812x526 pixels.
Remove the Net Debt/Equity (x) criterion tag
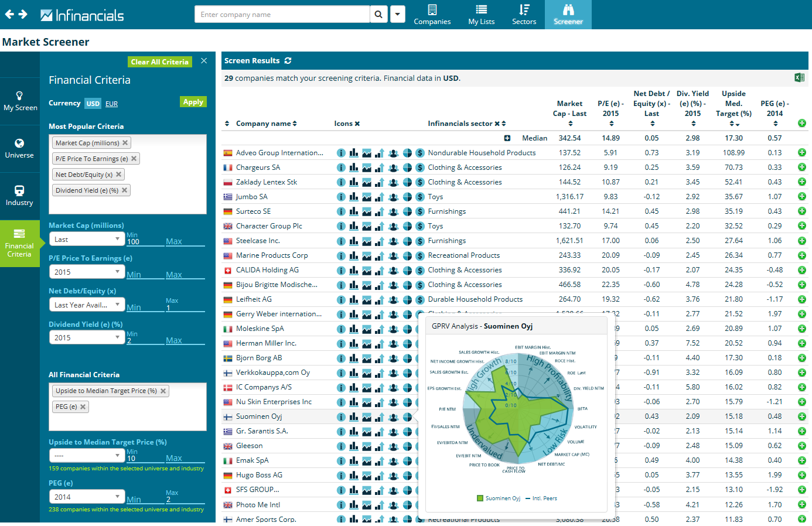click(x=118, y=175)
